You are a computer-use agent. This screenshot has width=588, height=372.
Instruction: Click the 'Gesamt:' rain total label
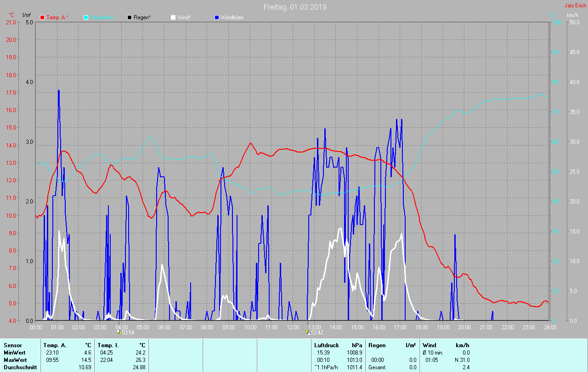coord(377,367)
